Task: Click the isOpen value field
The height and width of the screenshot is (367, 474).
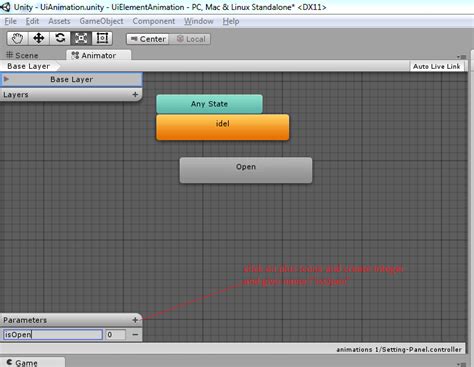Action: (116, 334)
